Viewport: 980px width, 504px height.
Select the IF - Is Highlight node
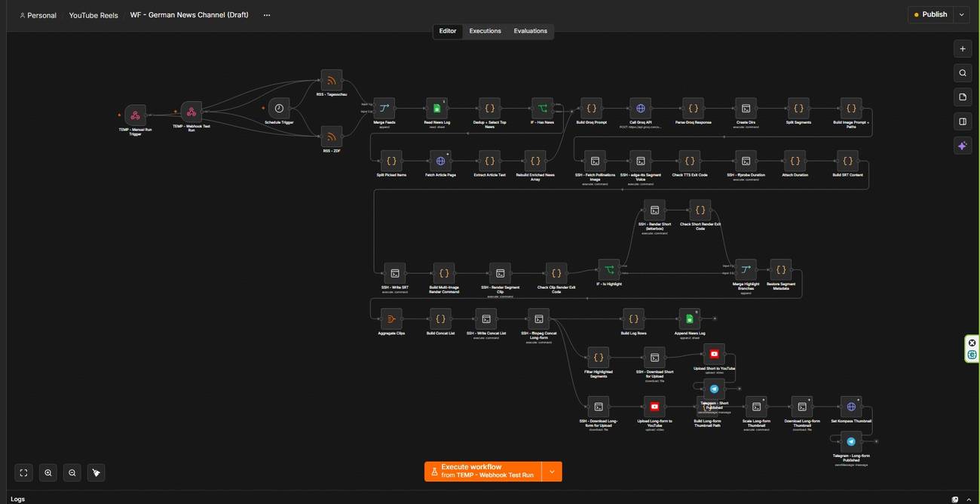(x=609, y=269)
